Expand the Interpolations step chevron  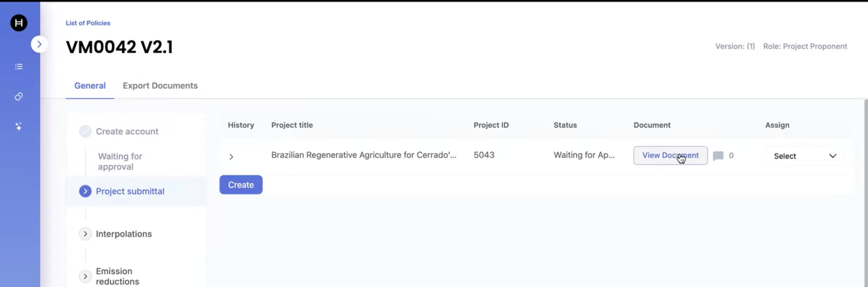85,234
